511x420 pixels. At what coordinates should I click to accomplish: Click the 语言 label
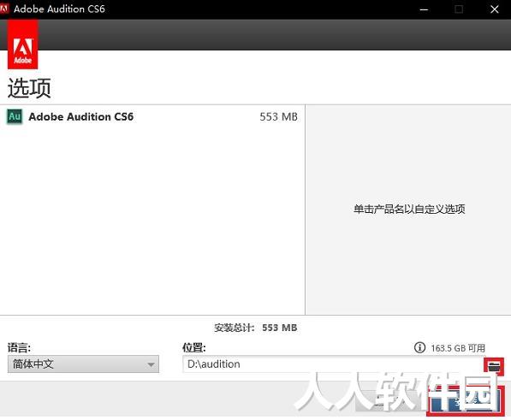point(19,347)
